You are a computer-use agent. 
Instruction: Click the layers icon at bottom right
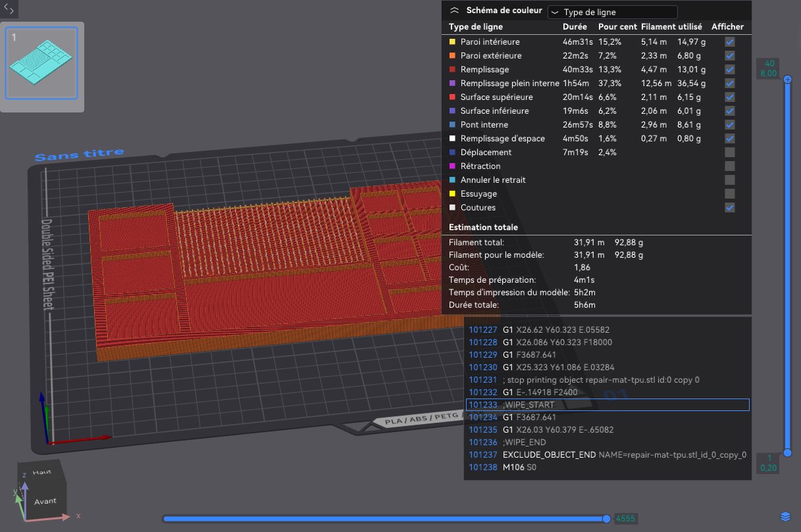[785, 516]
